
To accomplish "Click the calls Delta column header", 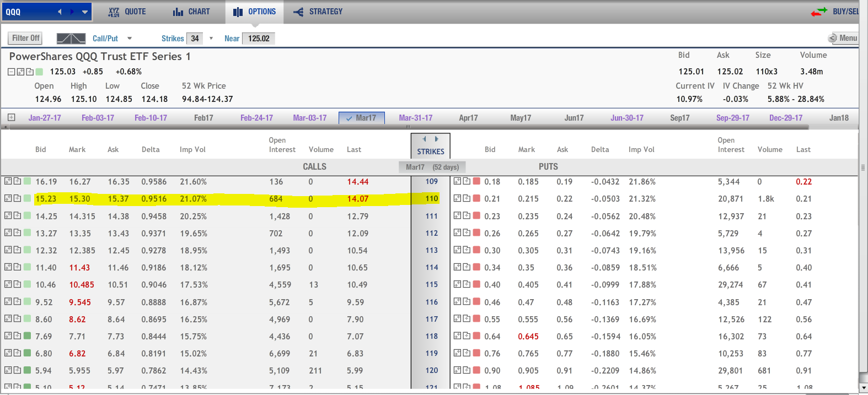I will (x=151, y=149).
